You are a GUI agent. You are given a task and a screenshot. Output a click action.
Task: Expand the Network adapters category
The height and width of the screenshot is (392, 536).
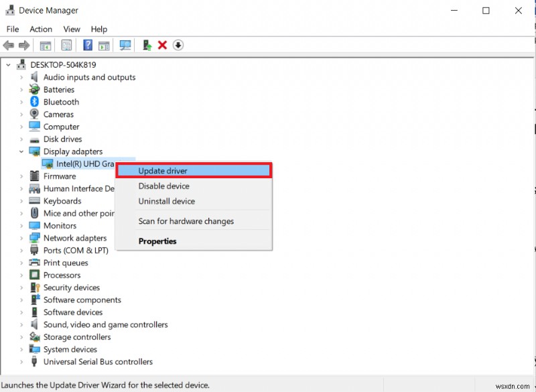point(21,238)
